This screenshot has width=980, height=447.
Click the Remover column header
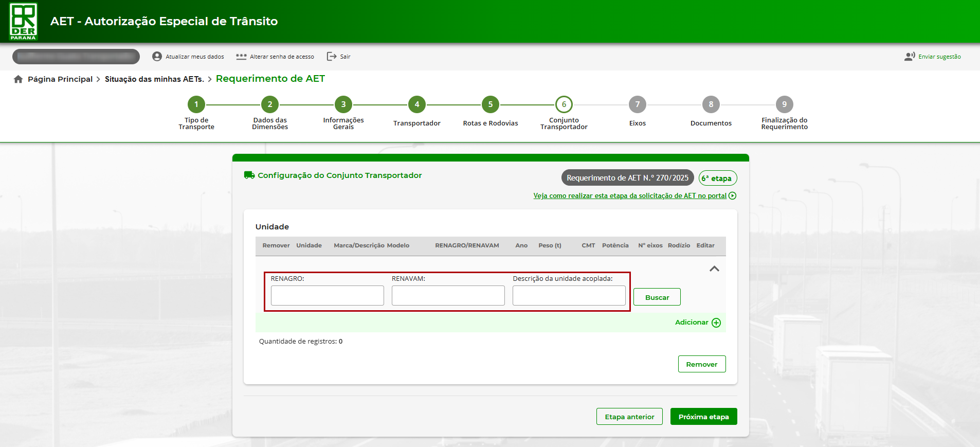[x=276, y=246]
